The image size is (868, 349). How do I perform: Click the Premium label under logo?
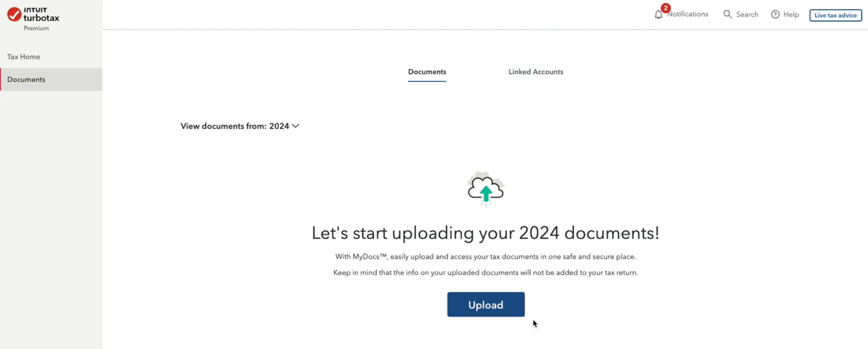click(x=36, y=28)
